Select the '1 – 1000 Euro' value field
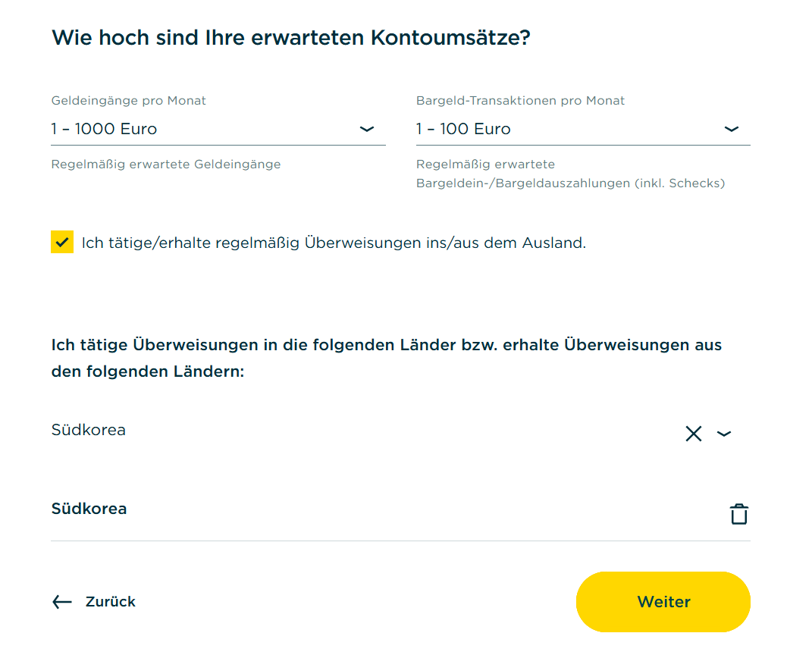The width and height of the screenshot is (812, 655). pyautogui.click(x=218, y=129)
